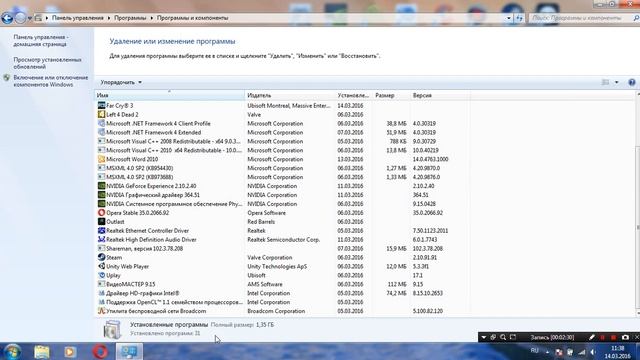This screenshot has width=640, height=360.
Task: Click the Broadcom wireless utility icon
Action: [x=101, y=311]
